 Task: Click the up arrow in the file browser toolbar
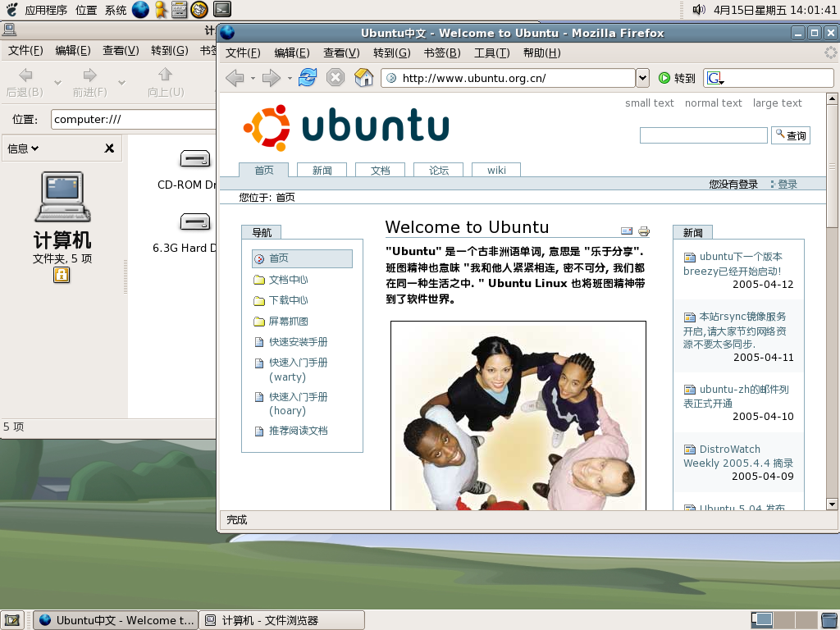(x=166, y=75)
